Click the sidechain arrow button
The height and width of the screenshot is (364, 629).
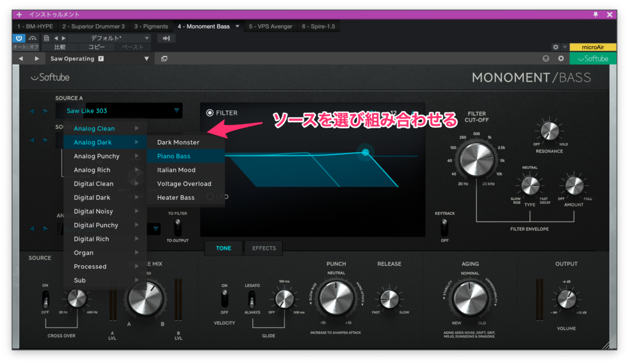click(165, 38)
